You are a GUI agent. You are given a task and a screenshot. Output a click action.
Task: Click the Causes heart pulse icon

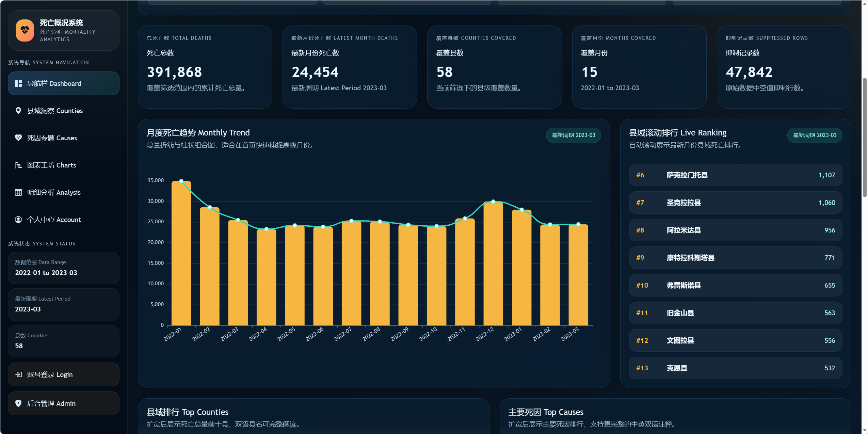pyautogui.click(x=18, y=138)
